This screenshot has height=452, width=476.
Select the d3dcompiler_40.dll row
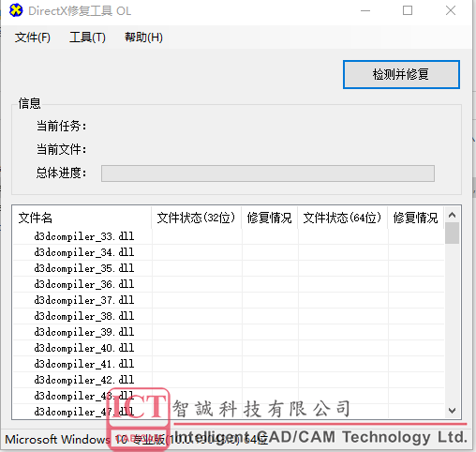tap(229, 348)
